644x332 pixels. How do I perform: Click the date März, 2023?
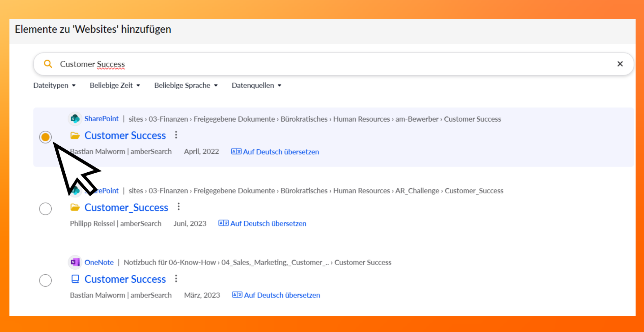pyautogui.click(x=202, y=295)
